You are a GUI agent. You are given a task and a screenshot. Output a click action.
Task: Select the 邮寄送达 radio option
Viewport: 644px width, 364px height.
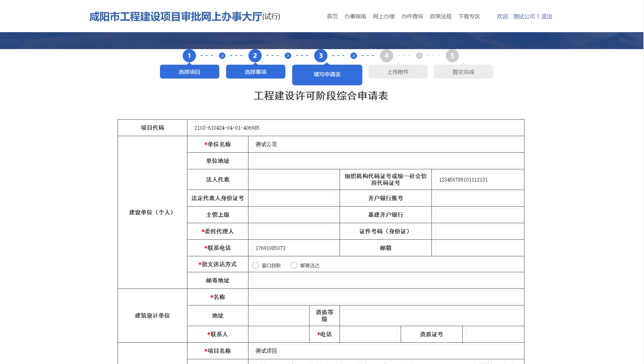point(294,265)
